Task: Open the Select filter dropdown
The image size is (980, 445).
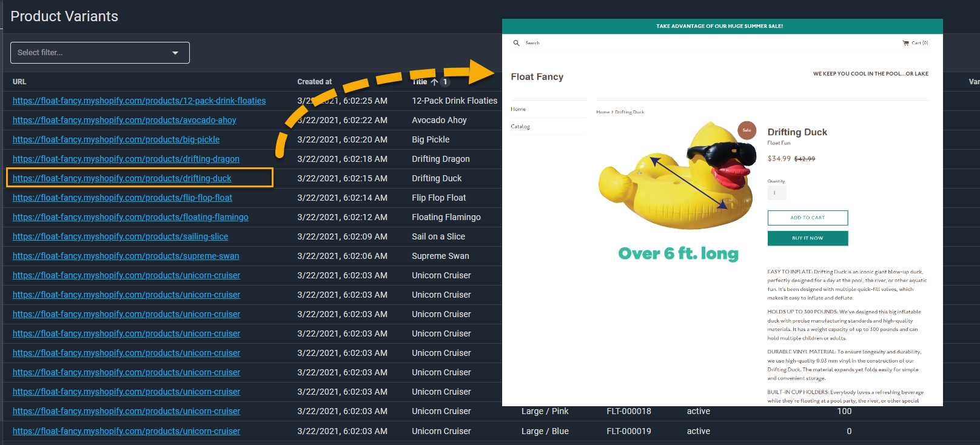Action: [100, 53]
